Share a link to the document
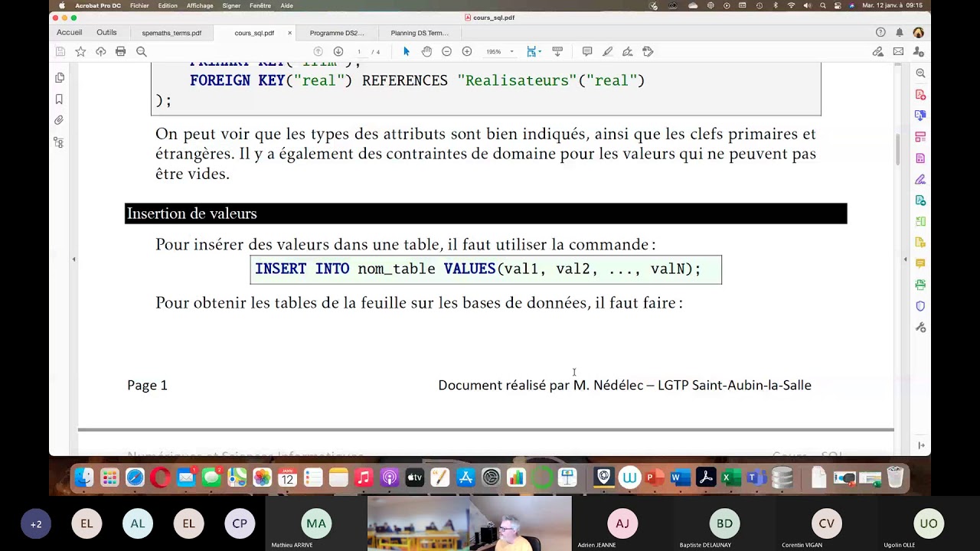This screenshot has height=551, width=980. (x=878, y=51)
